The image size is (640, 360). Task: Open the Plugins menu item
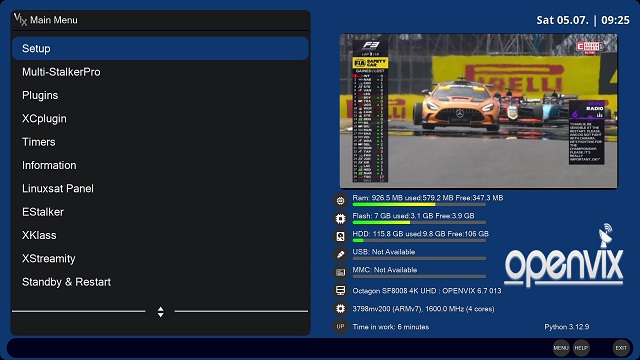[x=160, y=95]
